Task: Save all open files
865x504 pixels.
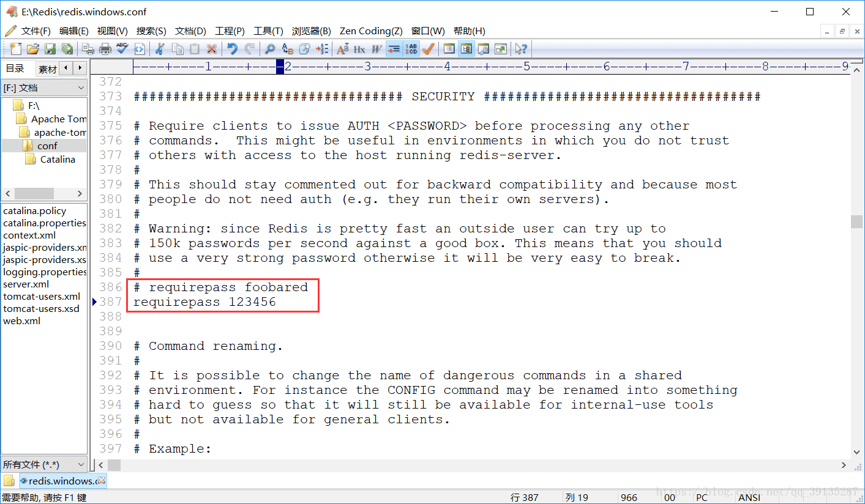Action: (x=67, y=49)
